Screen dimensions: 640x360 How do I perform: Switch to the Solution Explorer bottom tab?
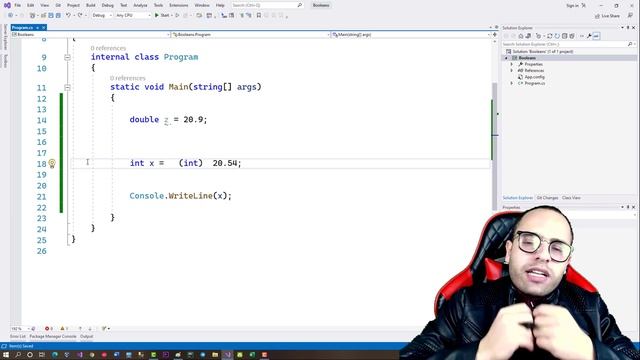coord(518,198)
